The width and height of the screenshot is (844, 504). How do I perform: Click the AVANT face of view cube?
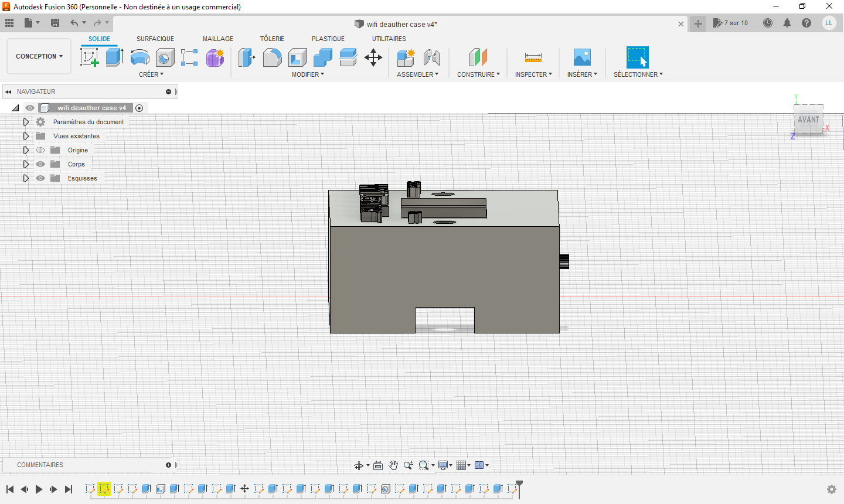click(x=808, y=120)
